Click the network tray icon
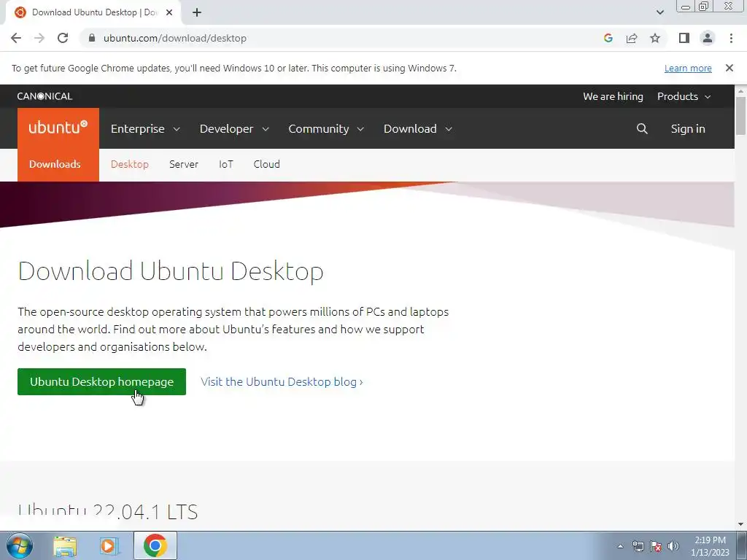The height and width of the screenshot is (560, 747). click(x=638, y=546)
